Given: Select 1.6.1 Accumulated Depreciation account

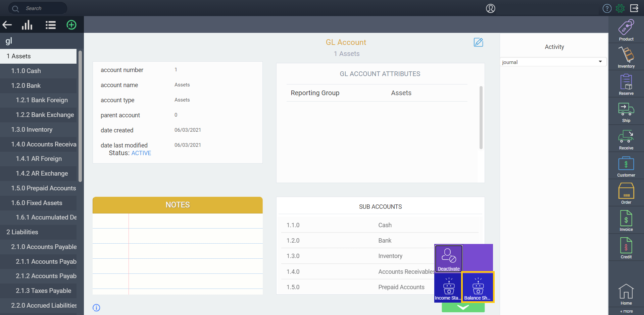Looking at the screenshot, I should click(38, 217).
